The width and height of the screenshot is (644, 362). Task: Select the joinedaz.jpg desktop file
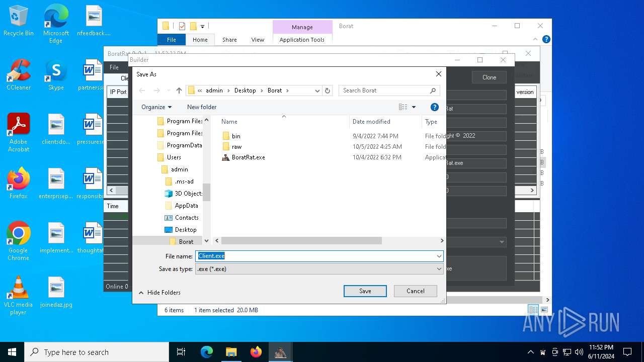(56, 292)
